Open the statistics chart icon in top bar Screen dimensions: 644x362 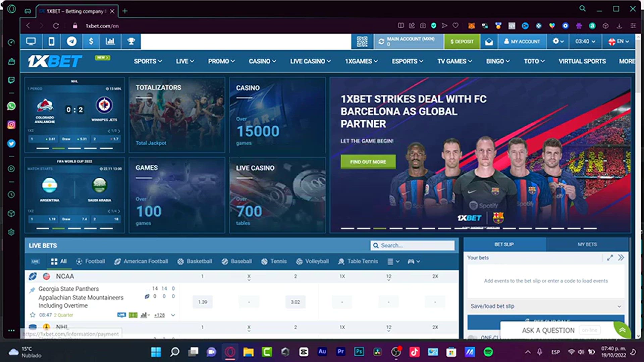click(x=110, y=41)
